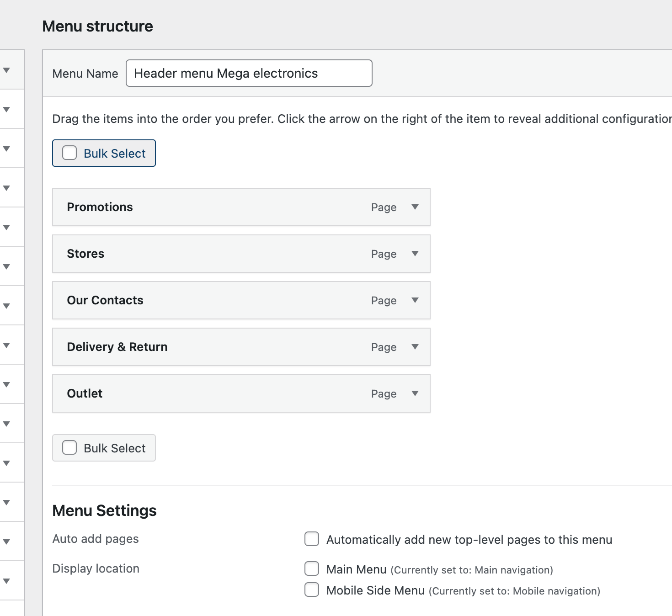Click the topmost left sidebar arrow
Screen dimensions: 672x616
coord(6,70)
